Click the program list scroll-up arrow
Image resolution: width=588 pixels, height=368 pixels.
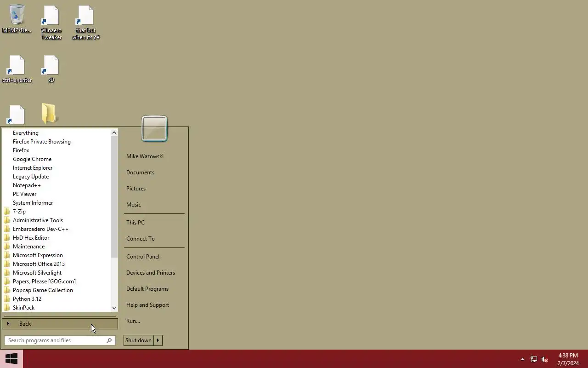[114, 132]
